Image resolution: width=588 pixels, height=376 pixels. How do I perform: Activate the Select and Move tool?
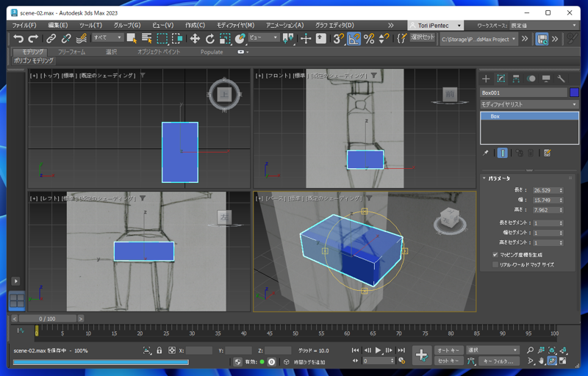pos(195,38)
